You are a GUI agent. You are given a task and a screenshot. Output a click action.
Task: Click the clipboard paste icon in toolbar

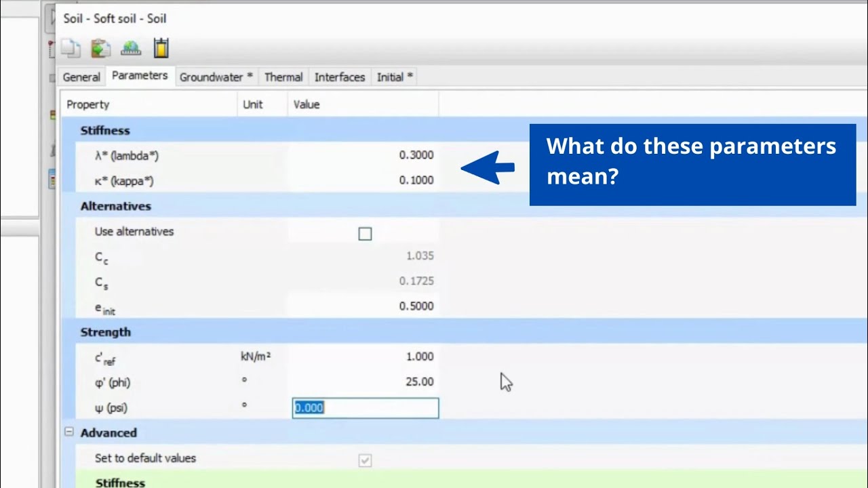coord(100,48)
